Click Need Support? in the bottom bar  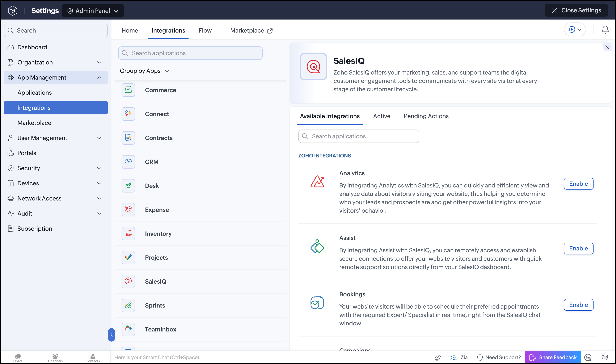click(x=498, y=357)
